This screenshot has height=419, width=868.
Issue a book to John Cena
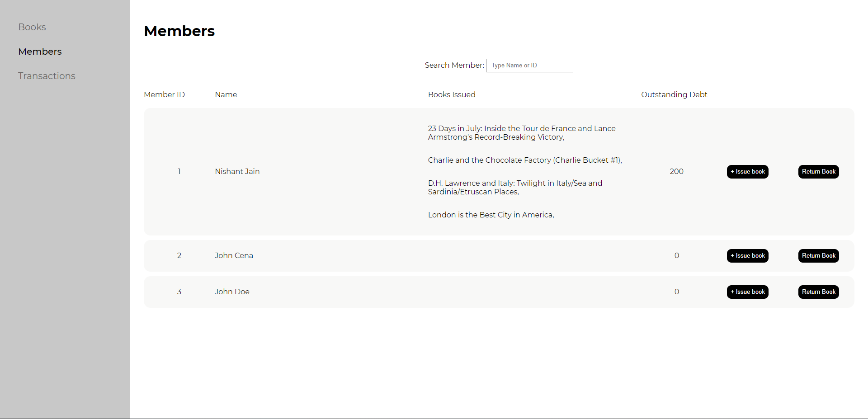click(x=747, y=255)
